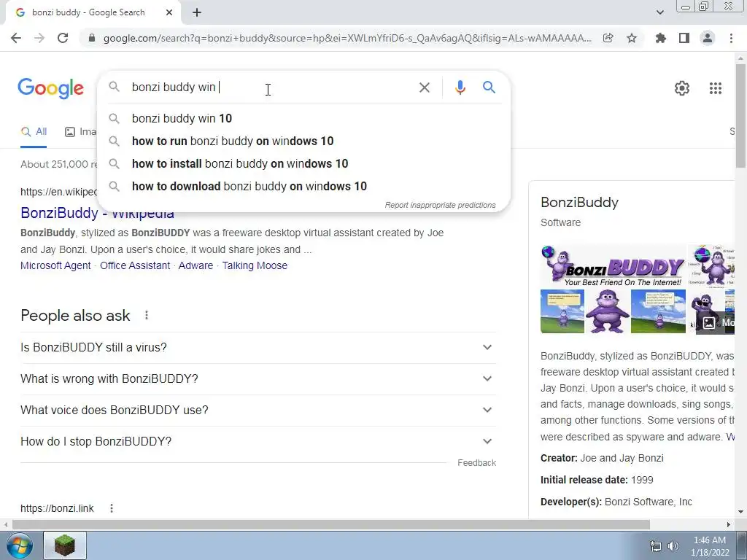Go to Google home via the logo
The height and width of the screenshot is (560, 747).
tap(50, 88)
